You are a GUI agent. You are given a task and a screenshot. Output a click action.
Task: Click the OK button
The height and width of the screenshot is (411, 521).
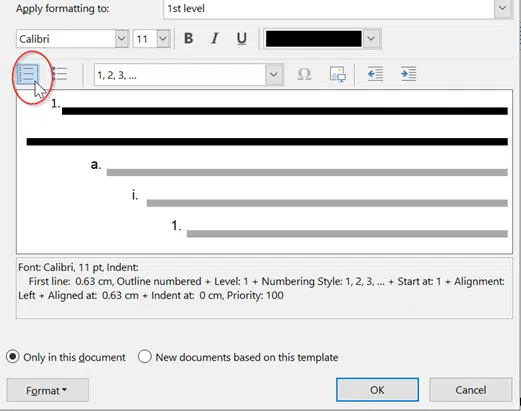(377, 390)
